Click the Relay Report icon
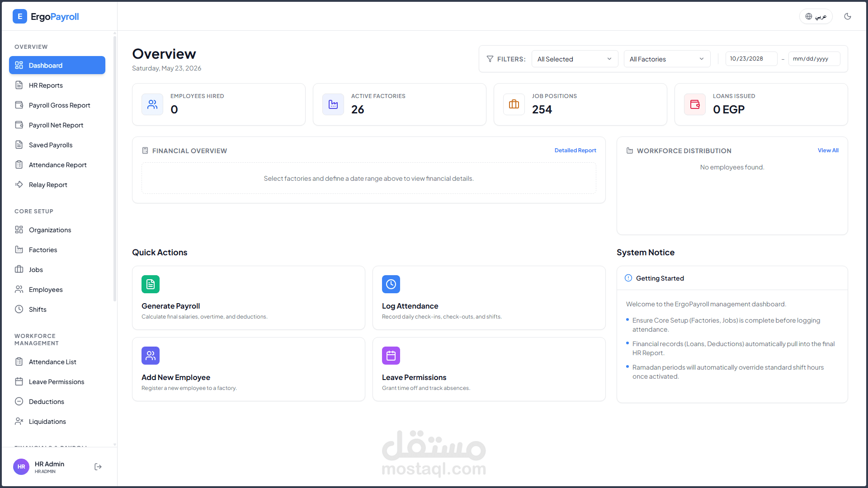Screen dimensions: 868x488 coord(19,184)
